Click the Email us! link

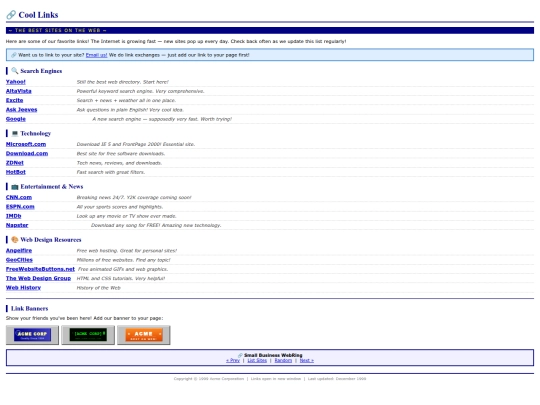[96, 55]
